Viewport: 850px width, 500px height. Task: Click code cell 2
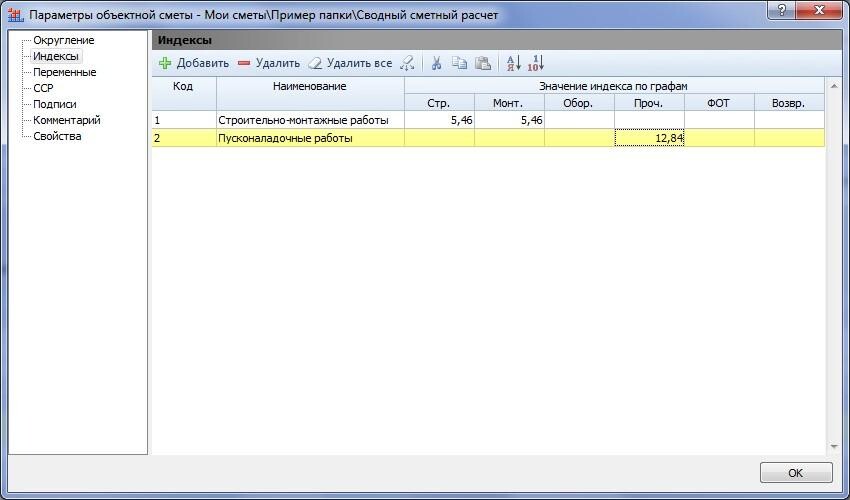[183, 138]
